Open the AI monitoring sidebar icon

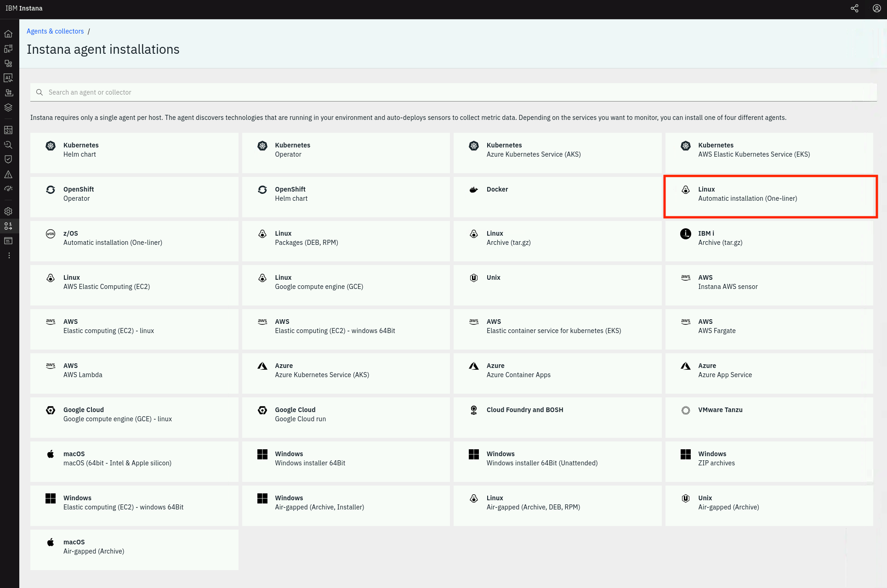(x=8, y=78)
